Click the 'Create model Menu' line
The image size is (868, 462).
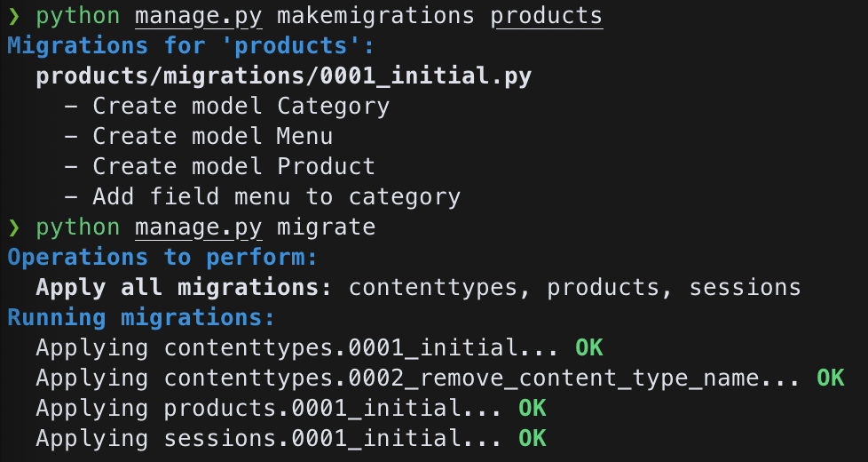pos(199,136)
